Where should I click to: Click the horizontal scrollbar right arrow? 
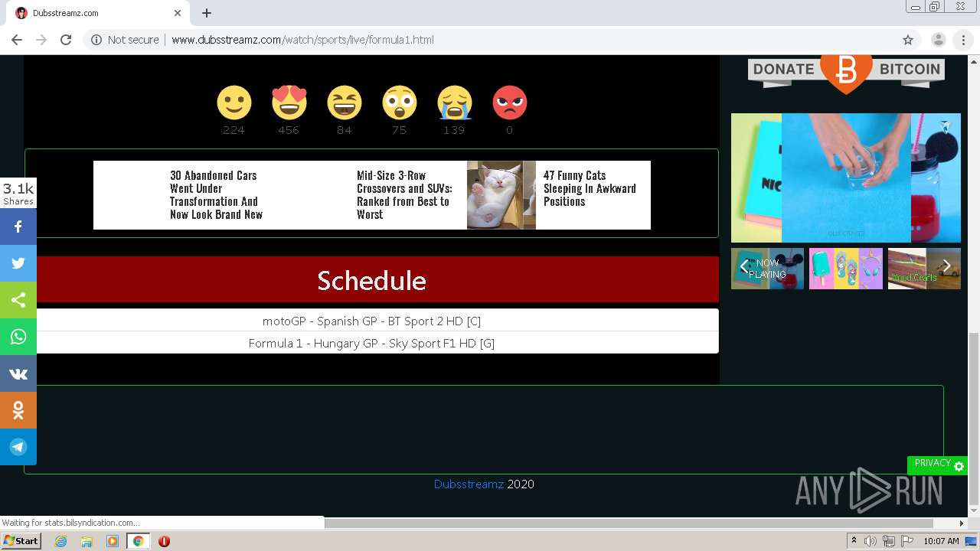[x=962, y=523]
